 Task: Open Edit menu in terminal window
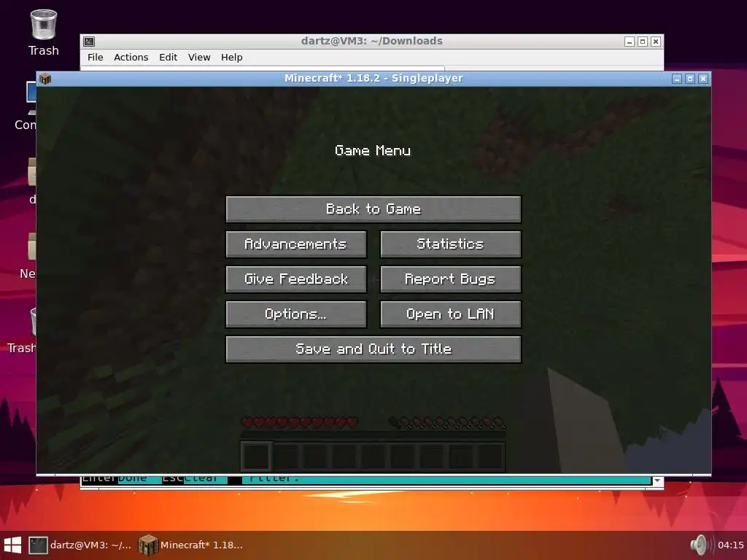pos(169,57)
